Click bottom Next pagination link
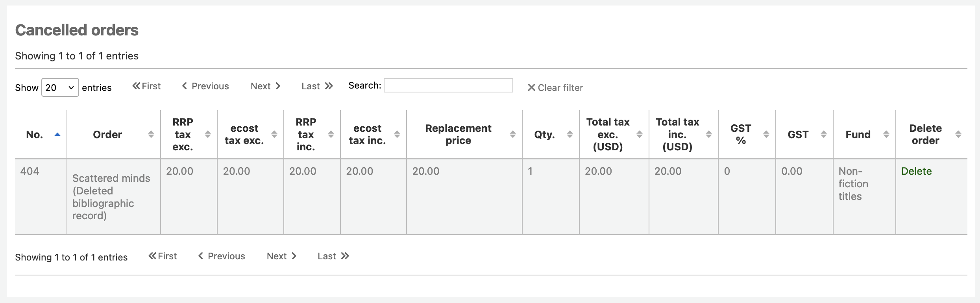The height and width of the screenshot is (303, 980). (x=282, y=256)
